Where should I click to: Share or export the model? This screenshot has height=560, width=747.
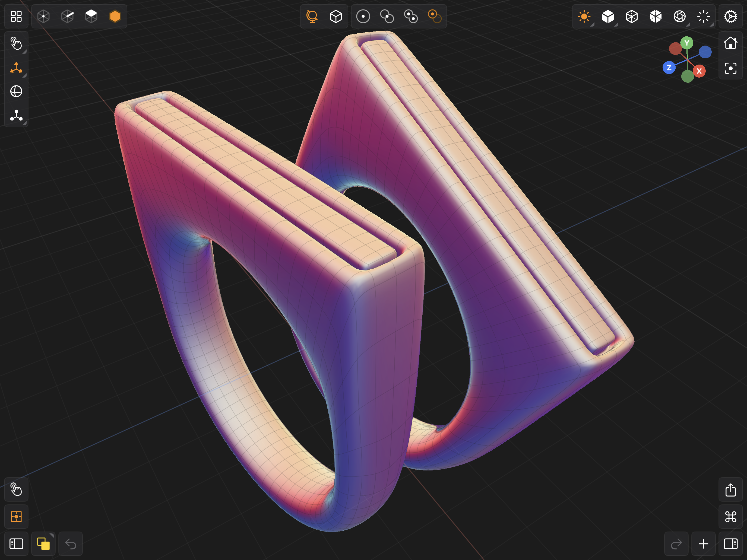[x=730, y=489]
